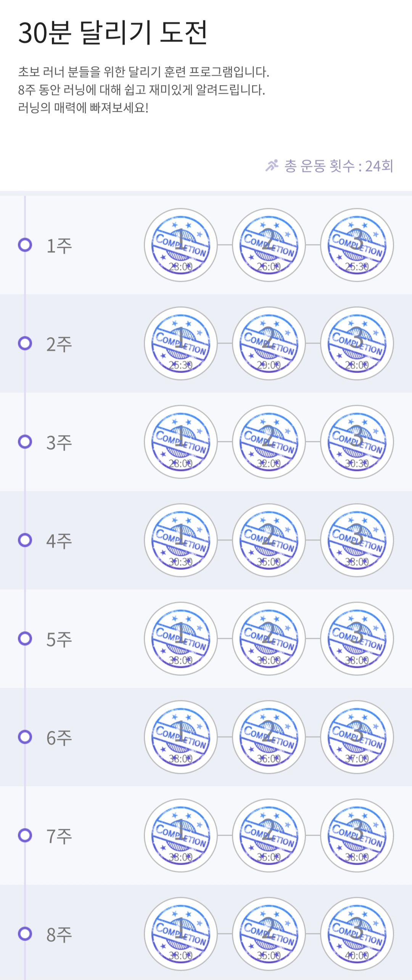Open week 3 session 2 stamp (32:00)

click(269, 442)
